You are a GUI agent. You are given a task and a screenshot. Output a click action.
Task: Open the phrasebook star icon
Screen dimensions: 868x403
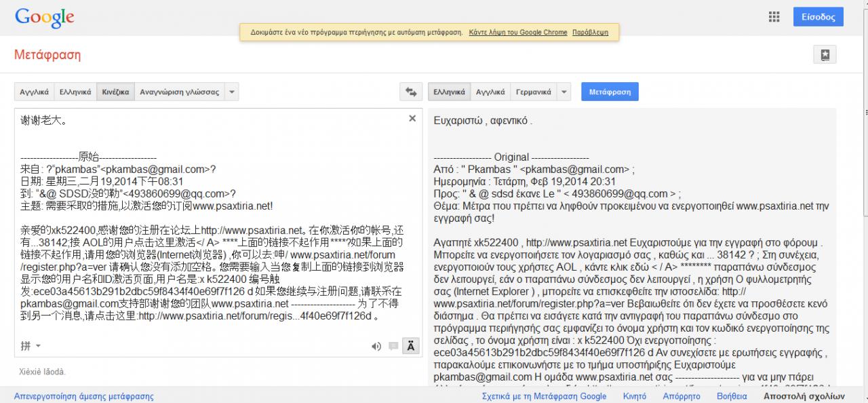[x=825, y=55]
